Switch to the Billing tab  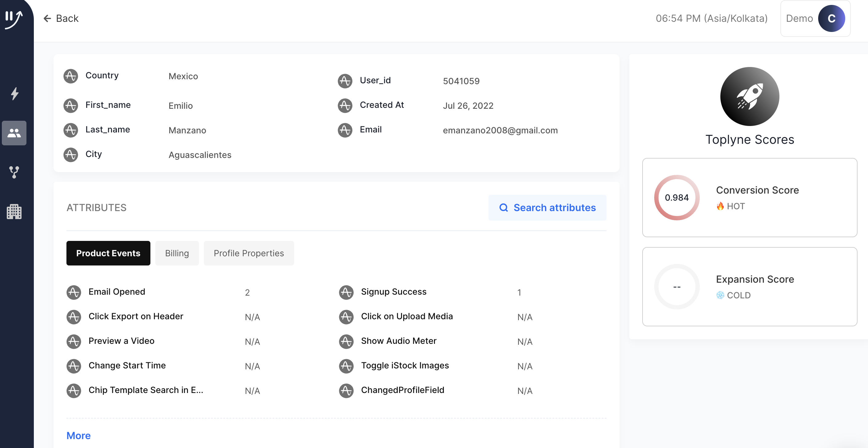point(177,253)
